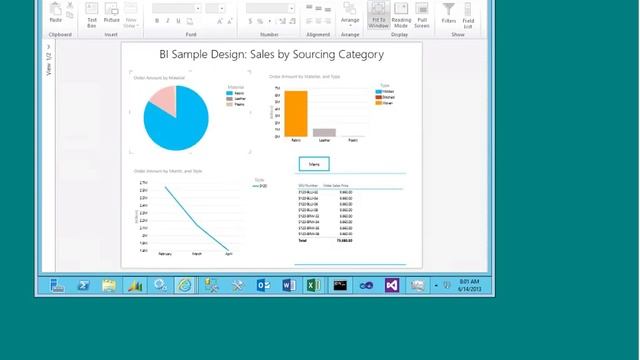Click the decrease font size icon
The width and height of the screenshot is (640, 360).
point(229,21)
